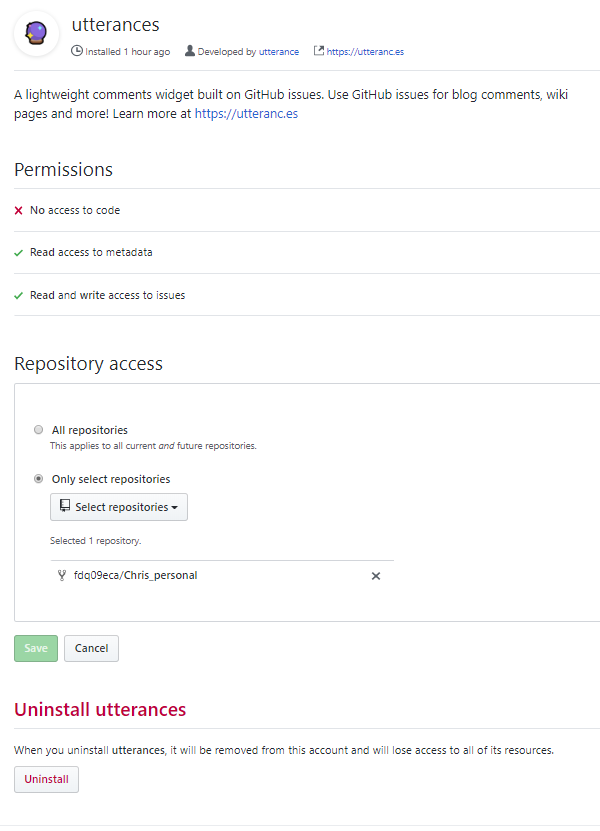This screenshot has width=600, height=831.
Task: Select the "All repositories" radio button
Action: click(38, 429)
